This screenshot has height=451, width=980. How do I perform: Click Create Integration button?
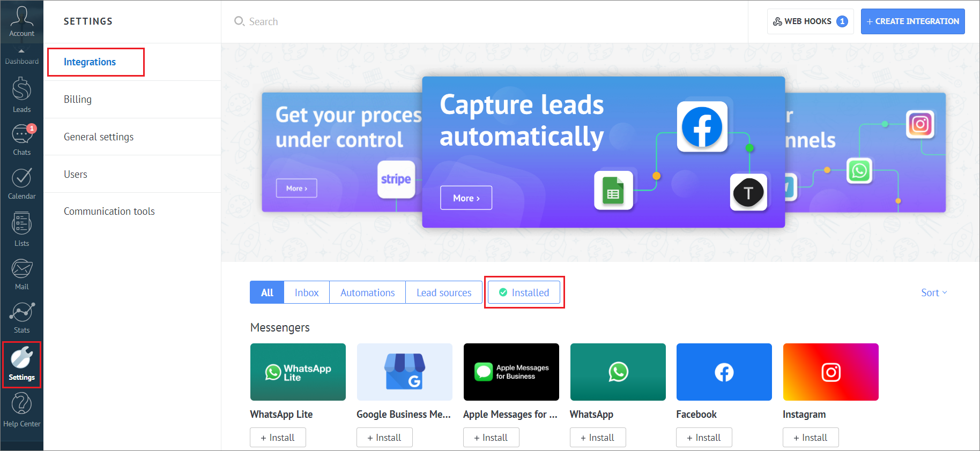click(912, 21)
